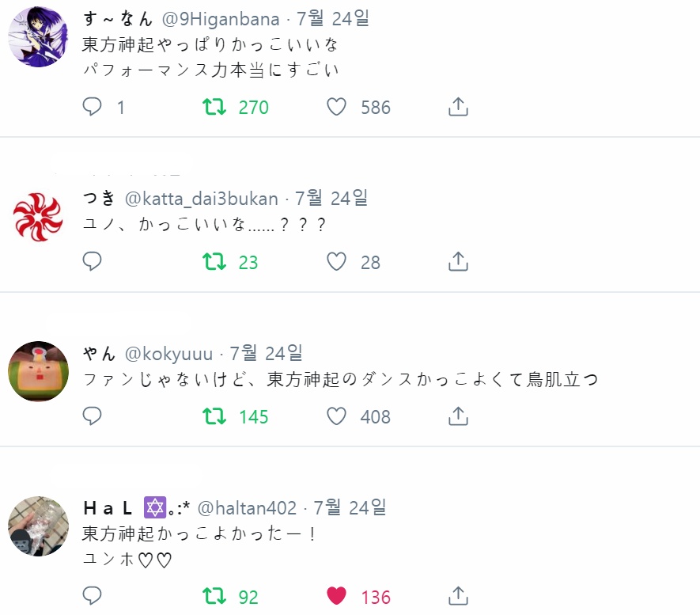Open the @kokyuuu profile avatar
Viewport: 700px width, 615px height.
38,371
